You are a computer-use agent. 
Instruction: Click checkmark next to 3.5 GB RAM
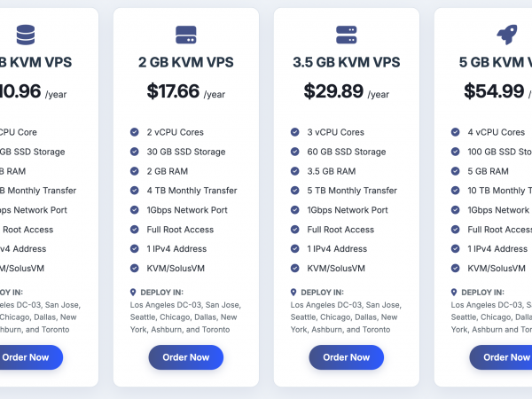295,171
